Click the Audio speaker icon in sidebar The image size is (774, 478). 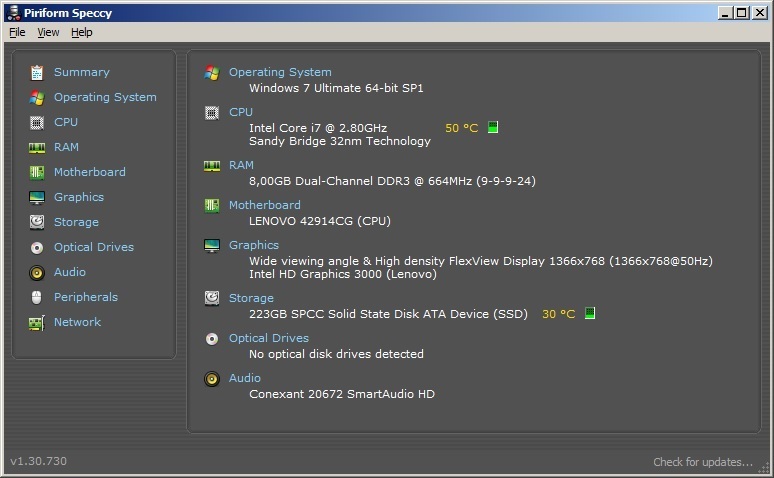37,273
